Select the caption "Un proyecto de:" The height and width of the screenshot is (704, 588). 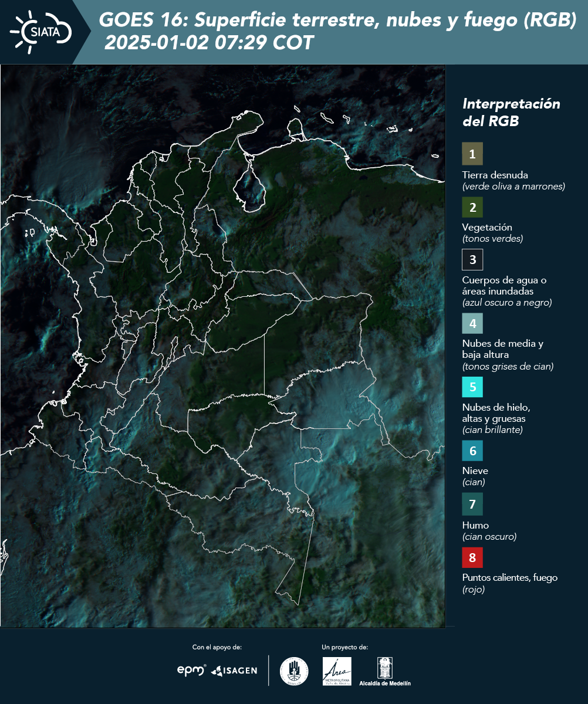tap(345, 647)
